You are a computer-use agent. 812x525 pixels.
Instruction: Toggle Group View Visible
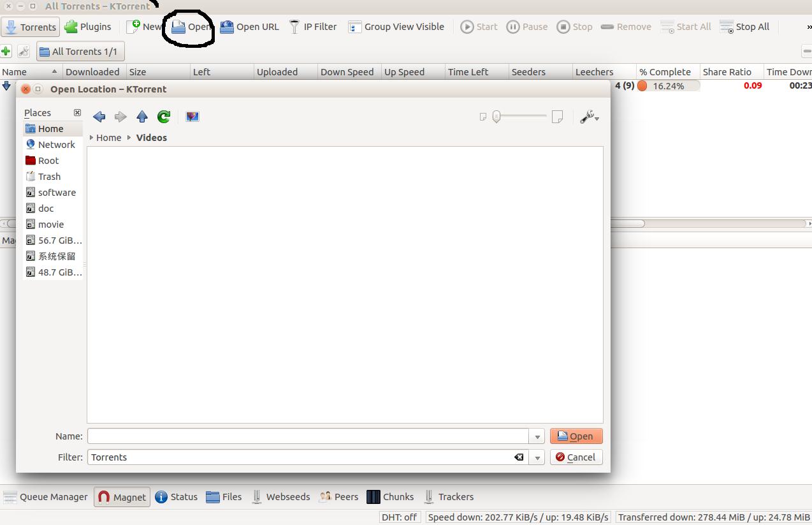pos(396,27)
